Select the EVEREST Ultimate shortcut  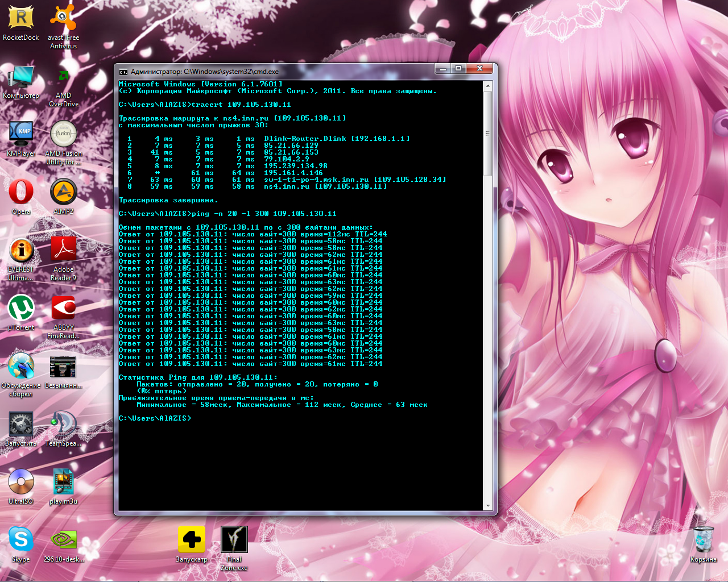click(21, 259)
